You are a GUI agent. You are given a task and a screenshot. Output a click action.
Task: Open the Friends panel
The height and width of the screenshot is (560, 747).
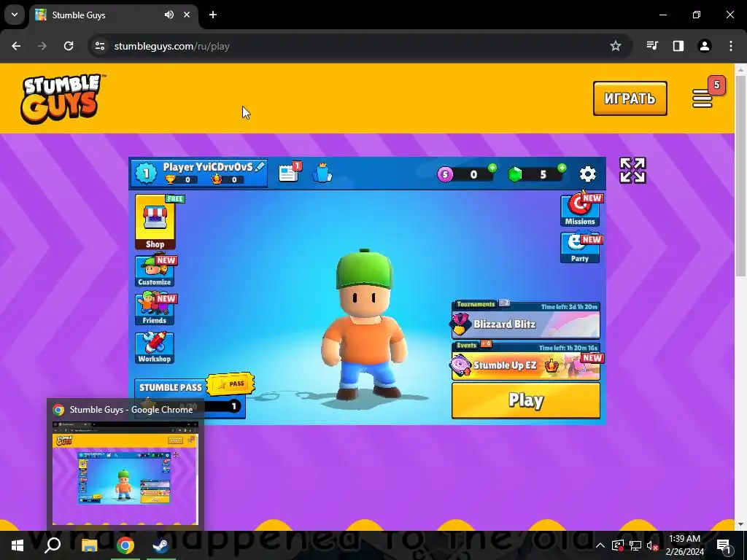tap(155, 309)
